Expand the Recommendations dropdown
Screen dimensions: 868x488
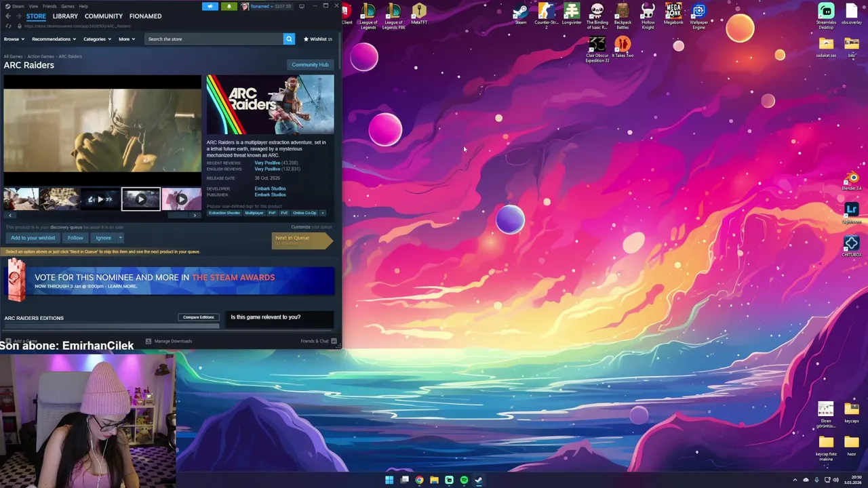tap(54, 39)
